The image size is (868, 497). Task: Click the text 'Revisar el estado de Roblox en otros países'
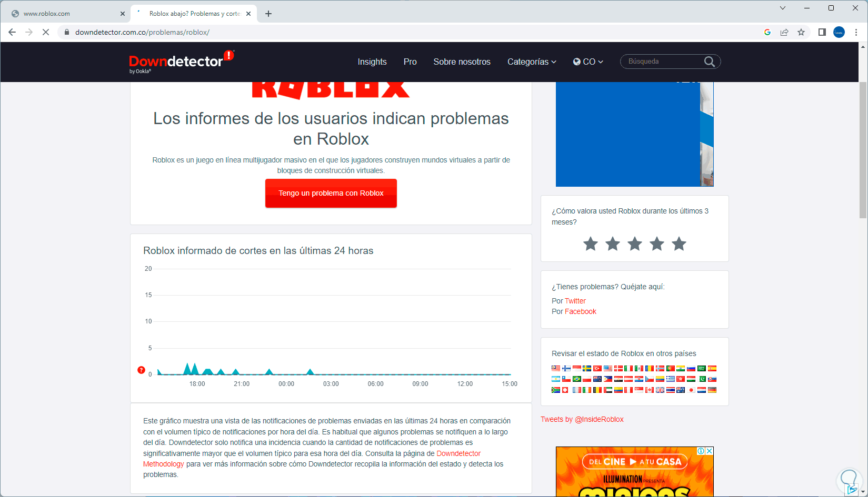pyautogui.click(x=624, y=353)
